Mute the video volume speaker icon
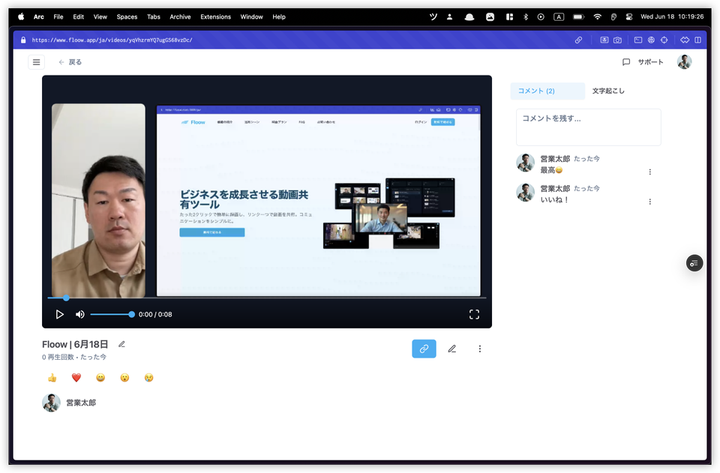This screenshot has height=473, width=720. (x=80, y=314)
